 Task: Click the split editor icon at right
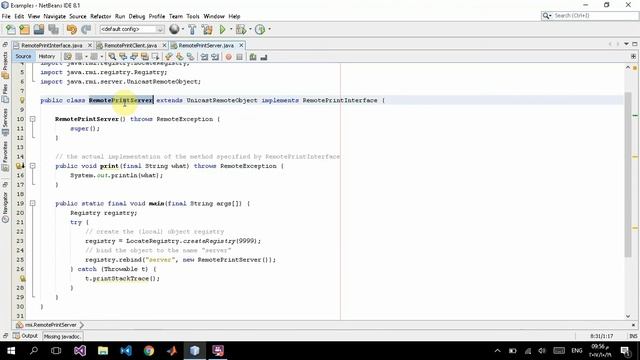[x=633, y=56]
